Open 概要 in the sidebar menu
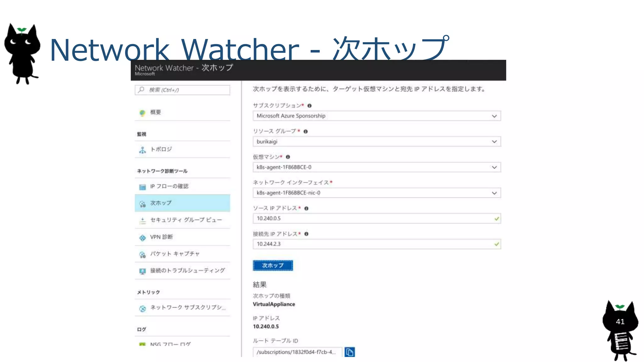644x362 pixels. pos(182,112)
